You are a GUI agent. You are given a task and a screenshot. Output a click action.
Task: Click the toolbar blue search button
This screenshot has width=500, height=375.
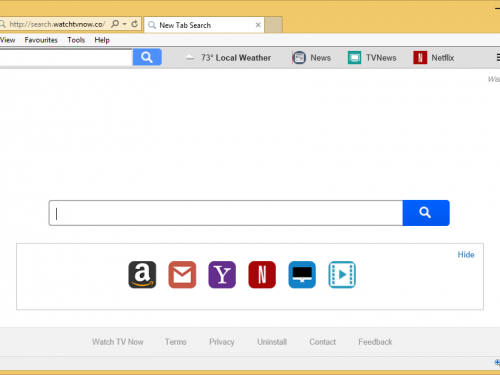(147, 57)
